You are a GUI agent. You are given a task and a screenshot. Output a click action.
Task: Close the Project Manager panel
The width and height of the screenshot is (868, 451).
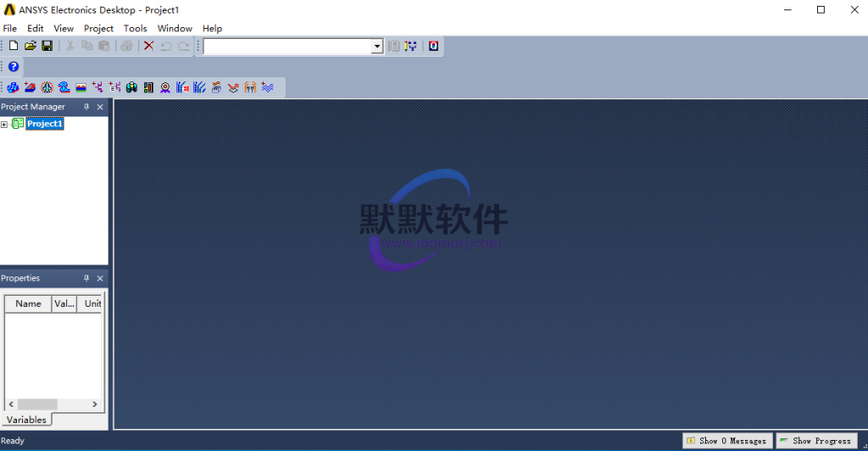coord(100,107)
